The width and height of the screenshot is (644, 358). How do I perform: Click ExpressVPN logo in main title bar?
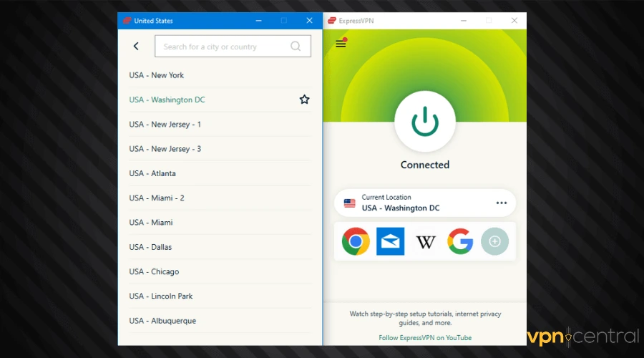click(332, 21)
